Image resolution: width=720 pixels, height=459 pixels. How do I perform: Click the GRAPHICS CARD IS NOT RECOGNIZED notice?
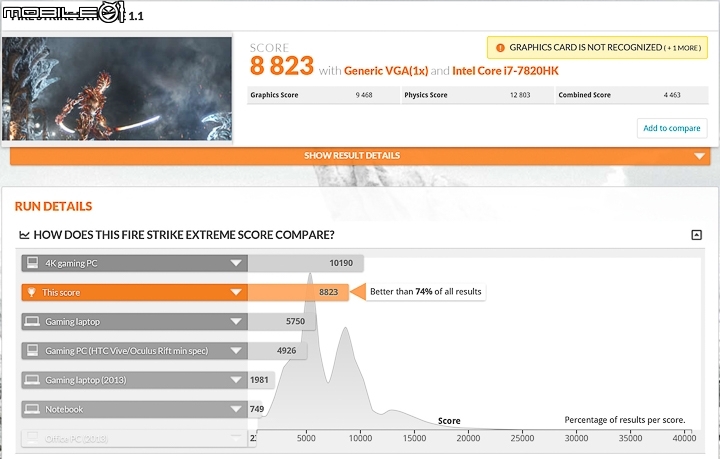pos(597,48)
